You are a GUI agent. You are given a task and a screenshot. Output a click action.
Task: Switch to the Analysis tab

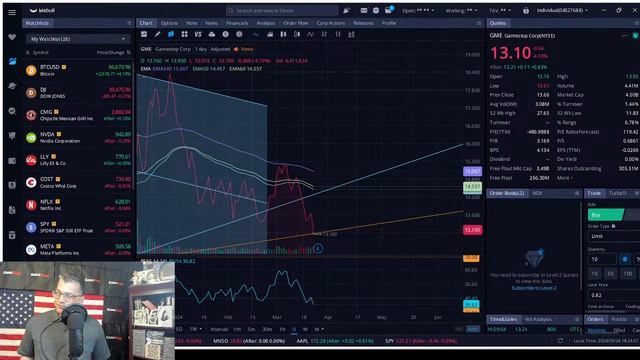pos(266,23)
